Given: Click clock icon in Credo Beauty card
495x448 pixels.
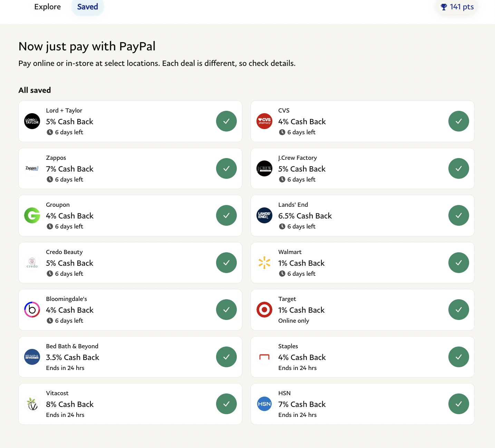Looking at the screenshot, I should [50, 274].
